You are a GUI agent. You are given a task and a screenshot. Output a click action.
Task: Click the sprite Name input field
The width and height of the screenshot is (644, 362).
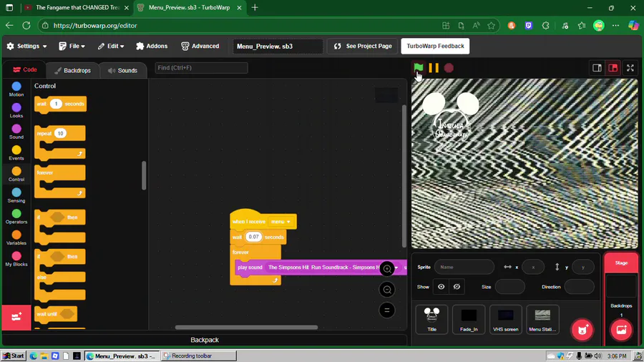coord(464,267)
